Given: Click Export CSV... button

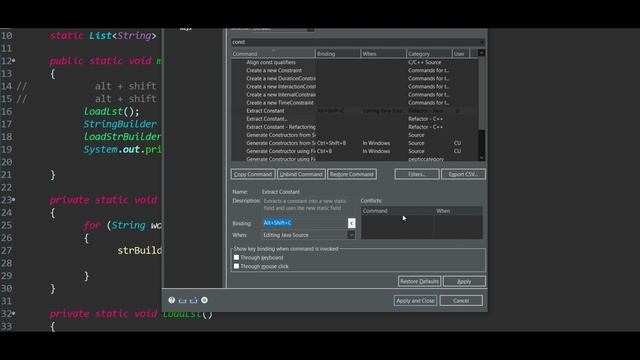Looking at the screenshot, I should click(463, 174).
